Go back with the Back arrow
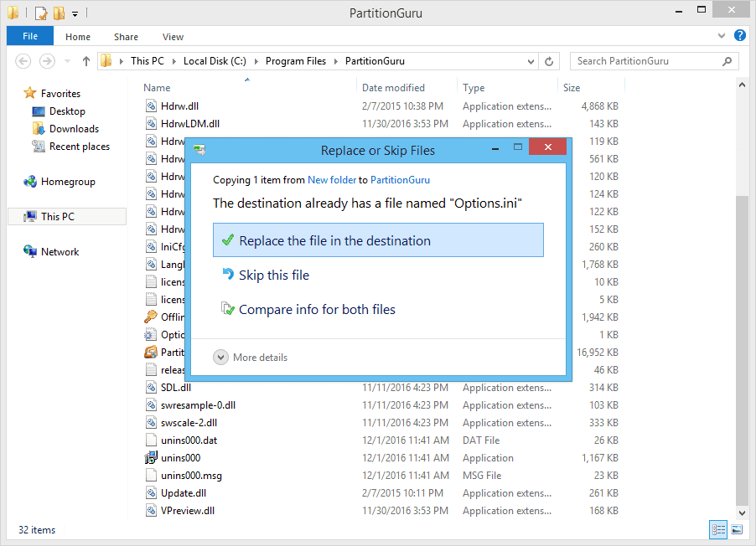The height and width of the screenshot is (546, 756). (23, 61)
